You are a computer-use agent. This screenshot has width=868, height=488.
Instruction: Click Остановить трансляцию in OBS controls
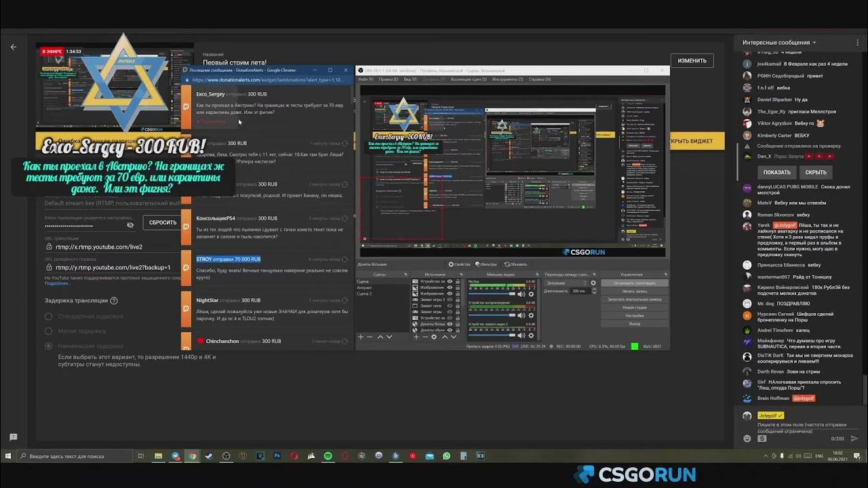634,283
